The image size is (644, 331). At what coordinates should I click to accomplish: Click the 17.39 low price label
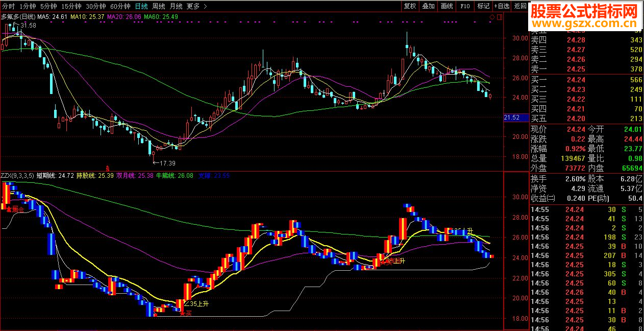tap(167, 163)
